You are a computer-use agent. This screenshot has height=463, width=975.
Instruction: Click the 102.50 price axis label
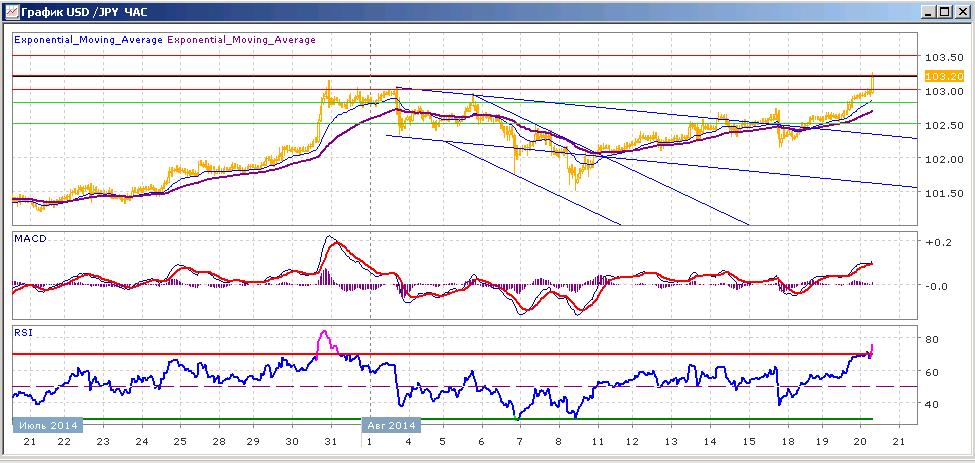coord(944,126)
